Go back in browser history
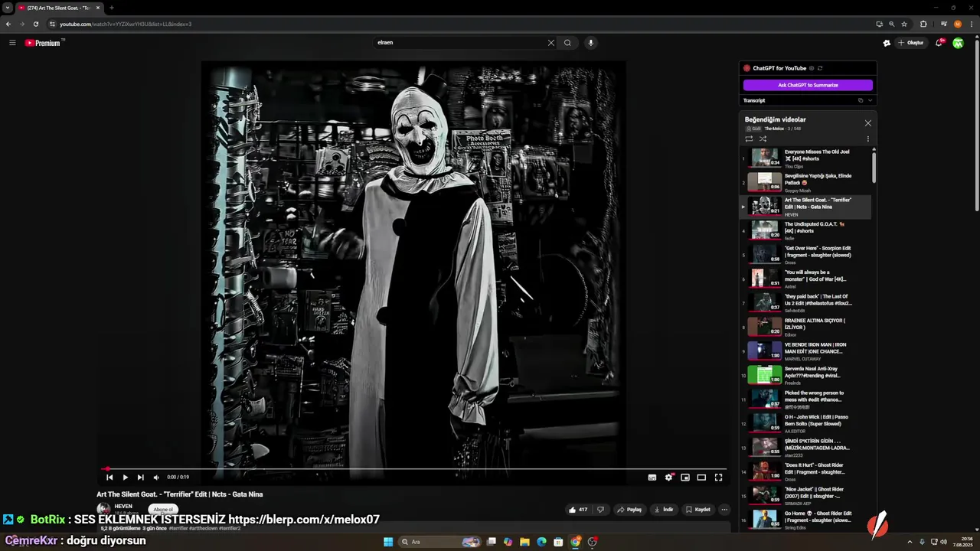 [x=8, y=24]
